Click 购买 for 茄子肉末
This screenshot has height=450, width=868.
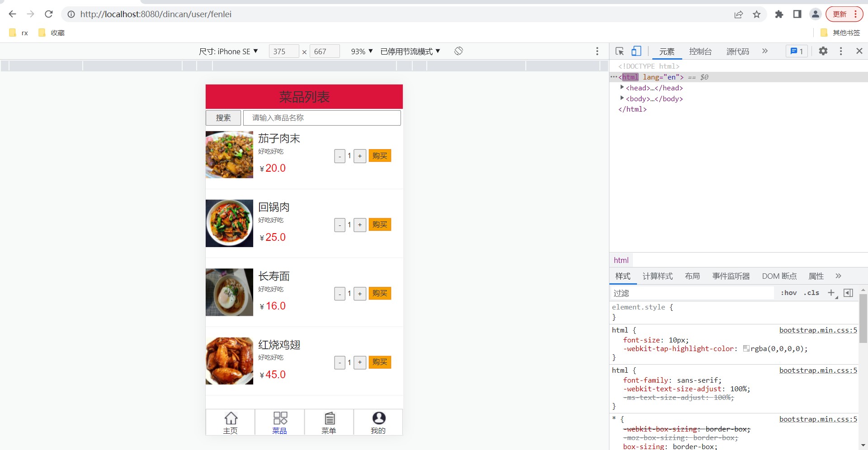[x=380, y=156]
